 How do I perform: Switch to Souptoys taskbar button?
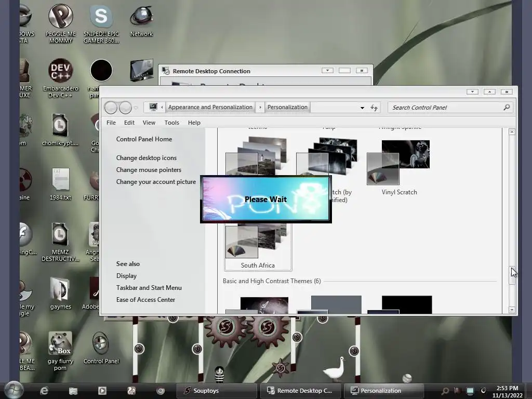click(216, 391)
